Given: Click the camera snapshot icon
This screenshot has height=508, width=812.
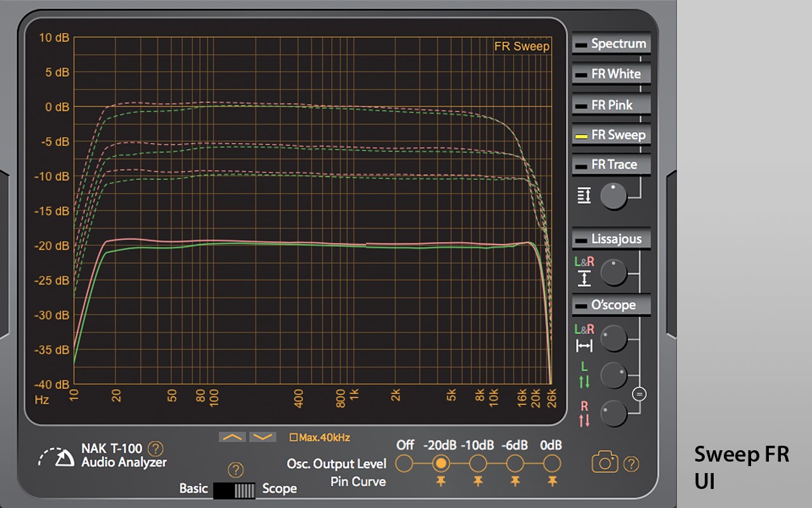Looking at the screenshot, I should (x=605, y=462).
